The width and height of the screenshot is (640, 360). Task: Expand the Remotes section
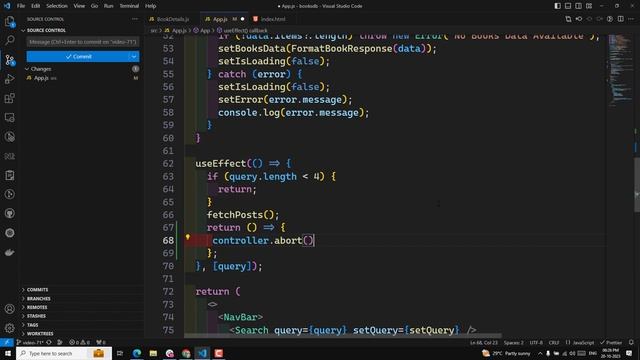click(37, 307)
